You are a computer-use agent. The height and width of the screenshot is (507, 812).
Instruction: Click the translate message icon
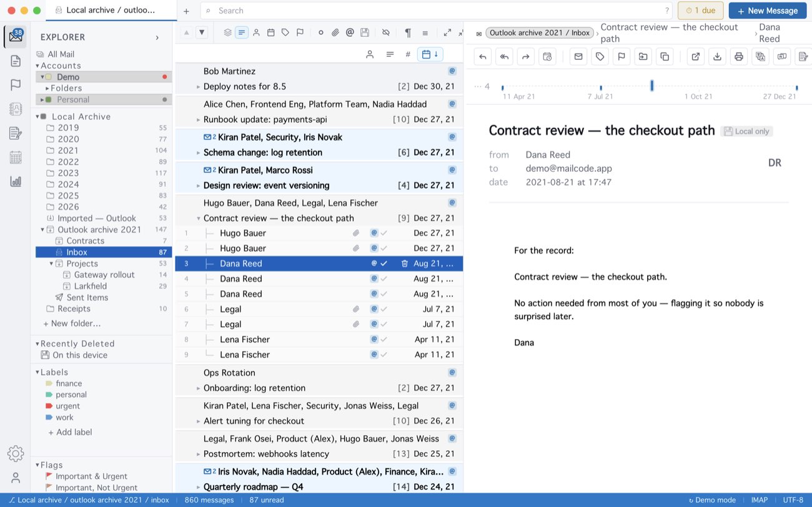(760, 57)
